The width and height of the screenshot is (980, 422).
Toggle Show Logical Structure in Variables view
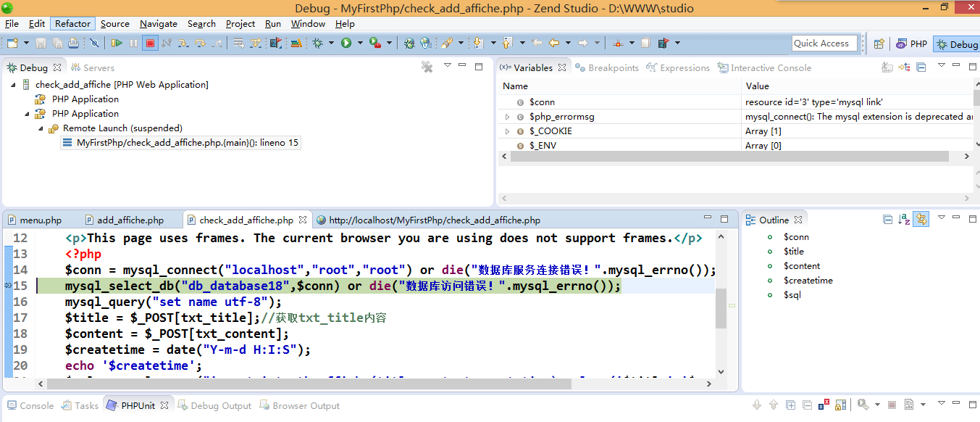click(905, 67)
